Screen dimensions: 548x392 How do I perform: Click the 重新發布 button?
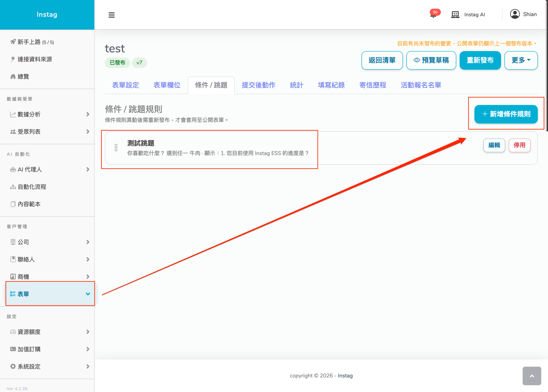480,60
